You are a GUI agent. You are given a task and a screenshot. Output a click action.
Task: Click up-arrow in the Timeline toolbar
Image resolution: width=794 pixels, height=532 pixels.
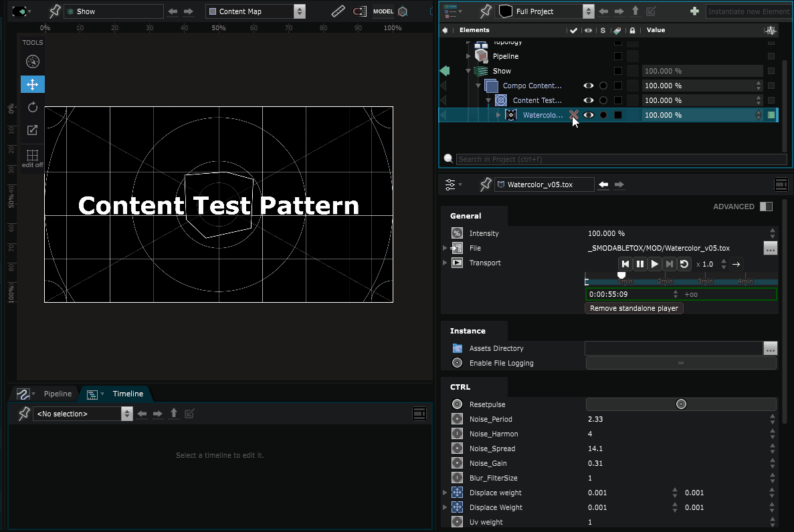174,414
